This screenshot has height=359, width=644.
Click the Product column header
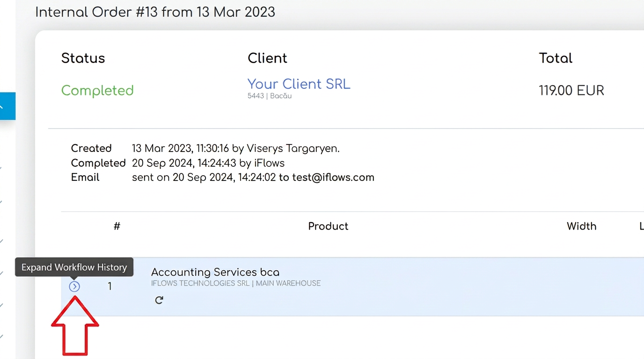click(x=328, y=226)
